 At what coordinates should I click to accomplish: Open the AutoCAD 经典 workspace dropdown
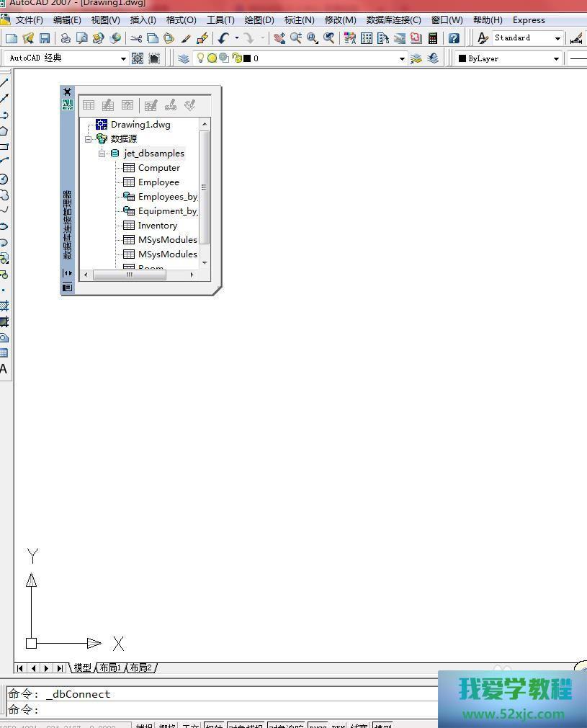[x=123, y=58]
